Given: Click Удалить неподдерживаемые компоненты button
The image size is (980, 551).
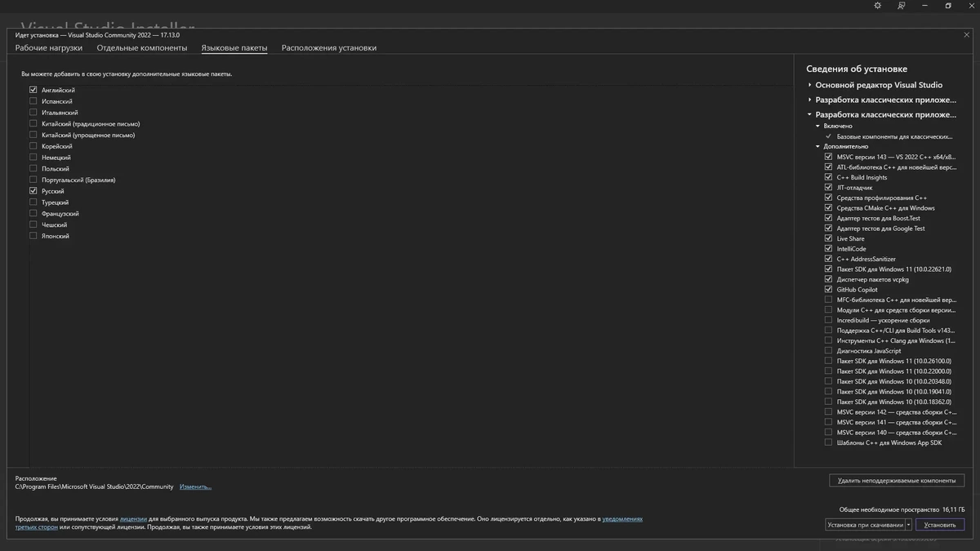Looking at the screenshot, I should click(x=897, y=481).
